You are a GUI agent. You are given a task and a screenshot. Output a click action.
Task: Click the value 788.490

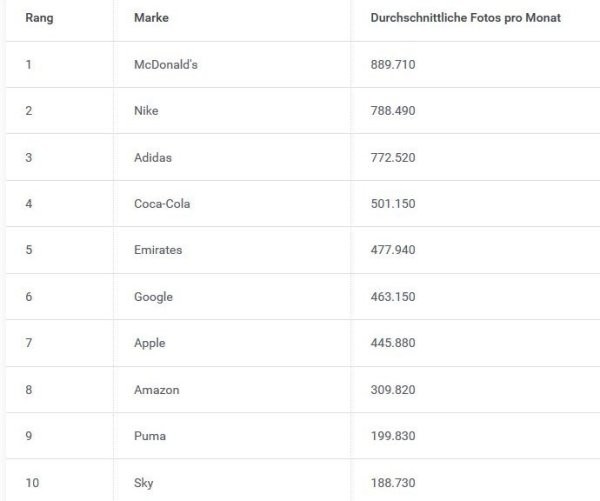(393, 111)
